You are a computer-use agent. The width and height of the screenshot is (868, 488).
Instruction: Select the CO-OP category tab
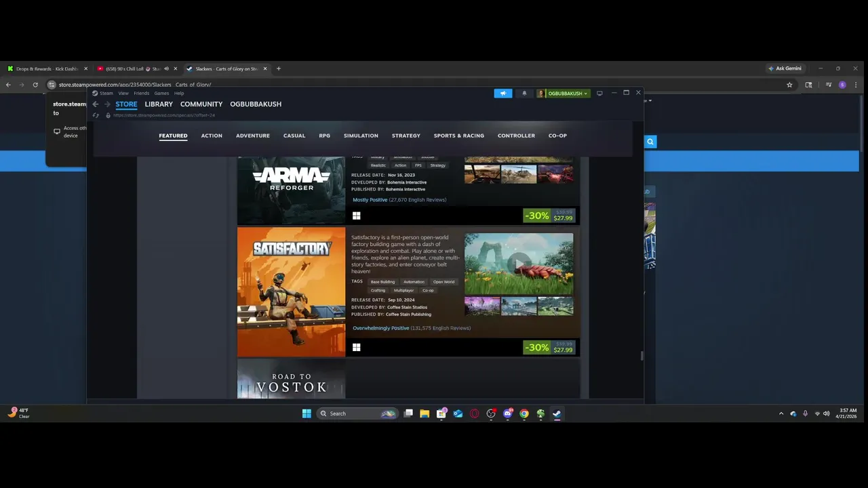click(557, 136)
